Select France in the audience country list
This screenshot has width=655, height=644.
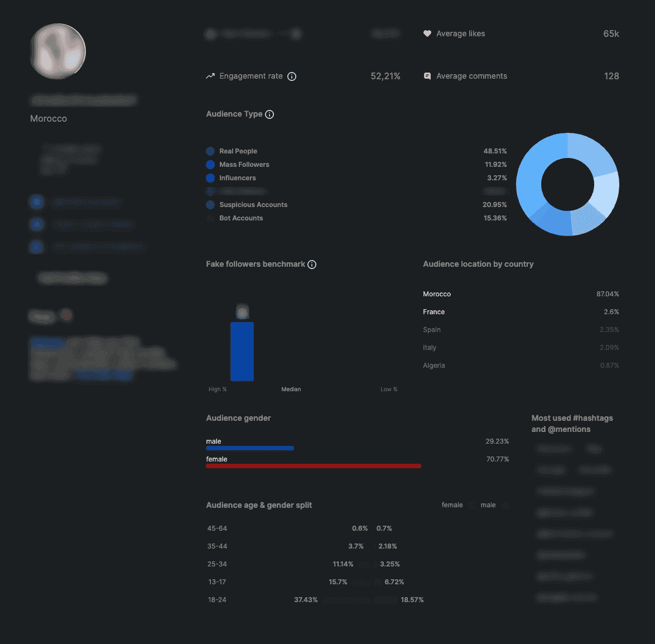(434, 312)
